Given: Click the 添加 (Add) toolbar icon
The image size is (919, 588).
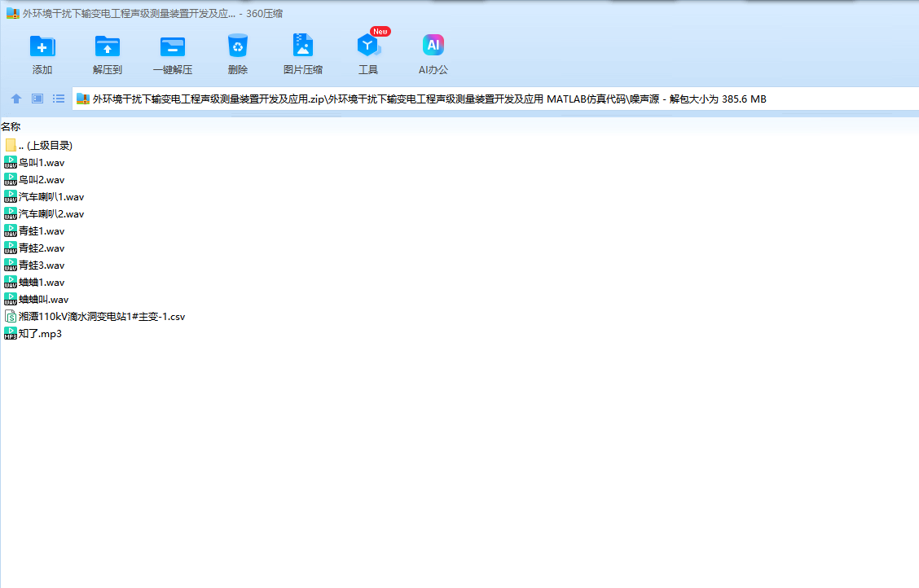Looking at the screenshot, I should pyautogui.click(x=42, y=46).
